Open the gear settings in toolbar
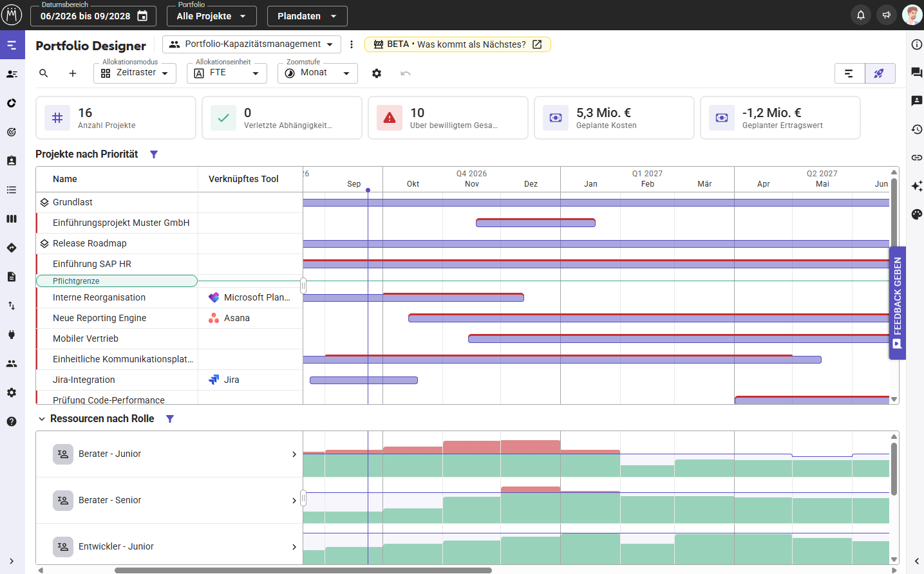924x574 pixels. point(377,73)
